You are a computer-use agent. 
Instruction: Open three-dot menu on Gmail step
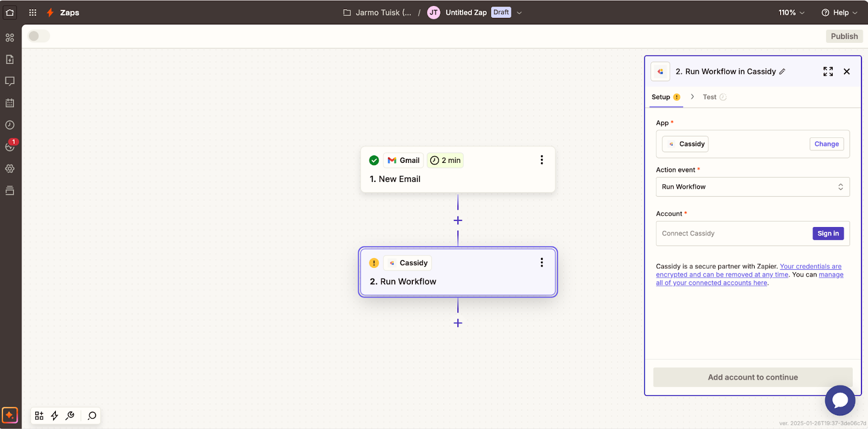541,160
